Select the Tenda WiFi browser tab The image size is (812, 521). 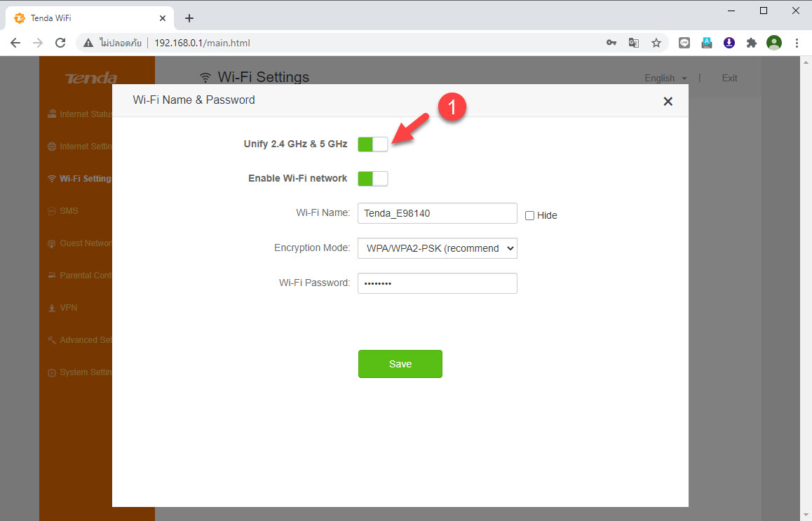(90, 18)
